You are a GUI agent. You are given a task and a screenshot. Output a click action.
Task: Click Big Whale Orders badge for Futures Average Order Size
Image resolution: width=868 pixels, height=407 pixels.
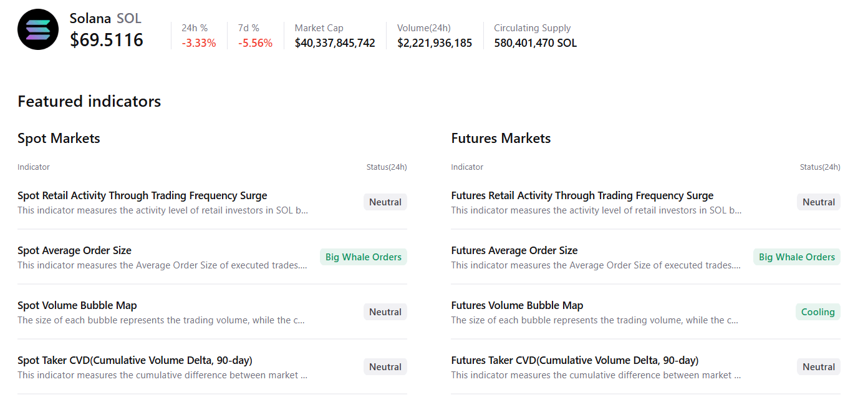pyautogui.click(x=797, y=257)
